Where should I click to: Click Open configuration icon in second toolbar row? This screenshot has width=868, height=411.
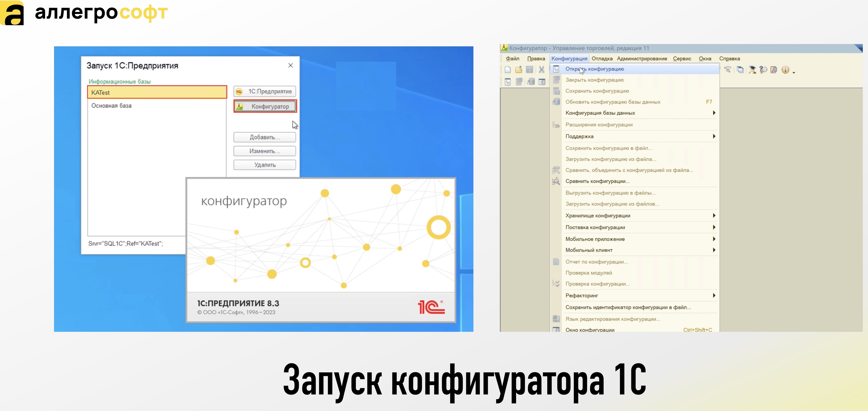click(508, 82)
